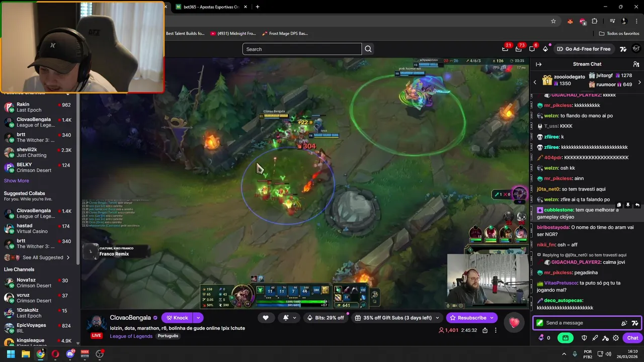Open the 7TV emote menu in chat input

click(635, 323)
